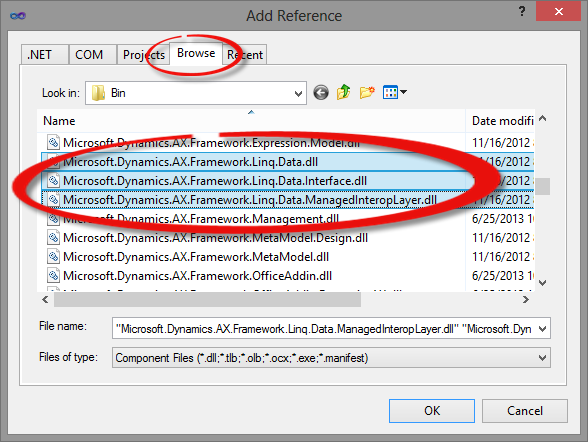Switch to the .NET tab
The image size is (588, 442).
coord(45,55)
